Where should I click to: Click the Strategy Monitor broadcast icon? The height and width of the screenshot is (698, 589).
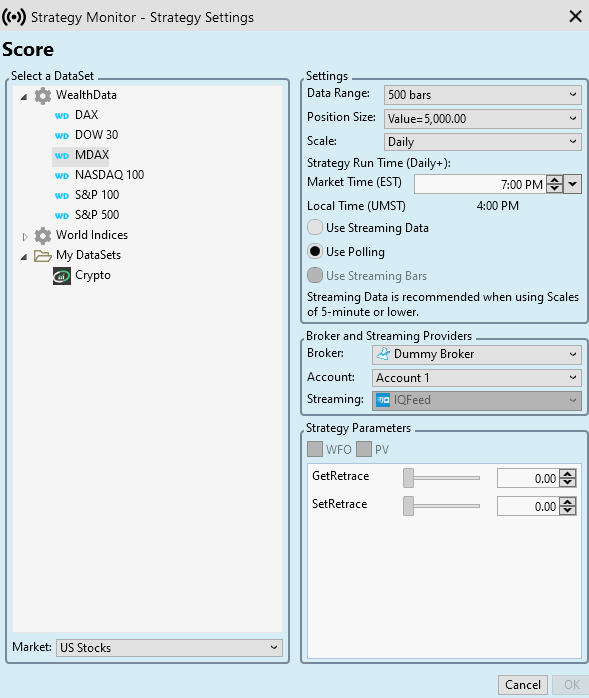(14, 17)
